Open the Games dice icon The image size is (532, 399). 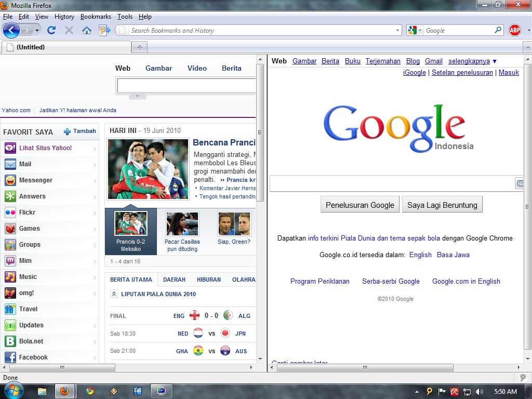pyautogui.click(x=10, y=229)
